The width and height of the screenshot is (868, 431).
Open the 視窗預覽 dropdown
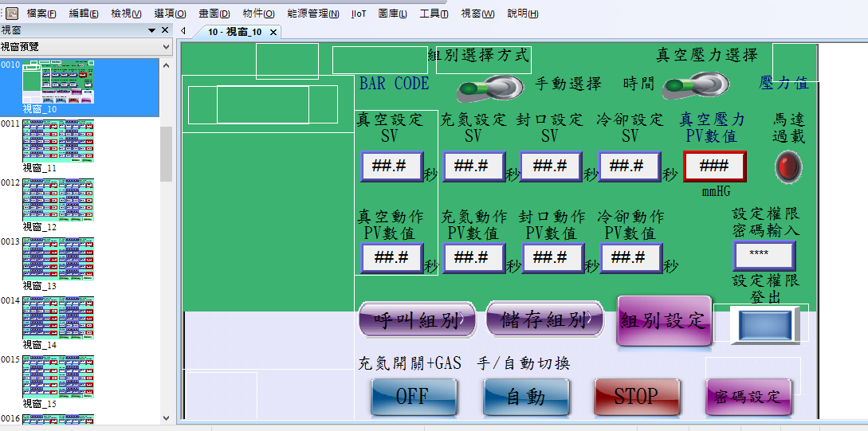[165, 47]
